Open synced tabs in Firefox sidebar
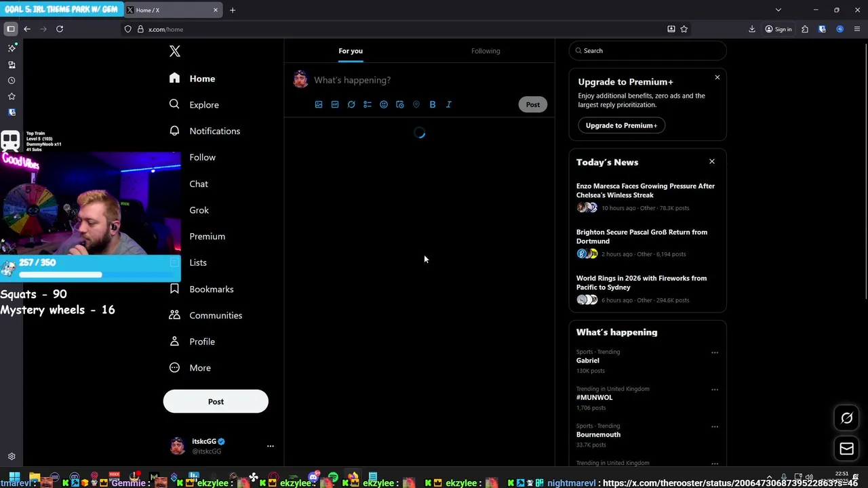The width and height of the screenshot is (868, 488). point(12,64)
